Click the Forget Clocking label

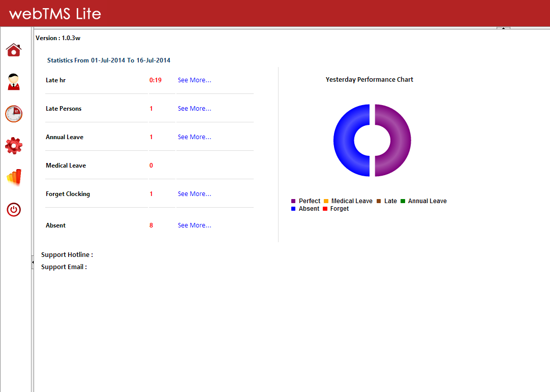[x=68, y=194]
